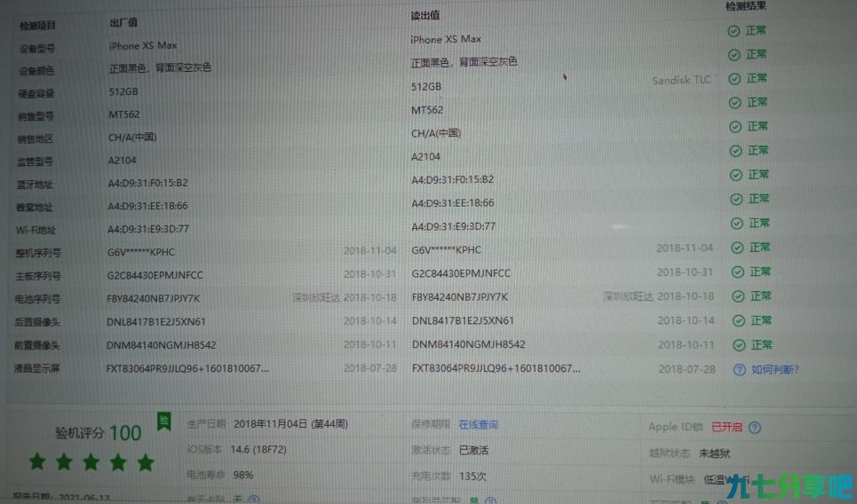Click the check icon for 整机序列号 row
Viewport: 857px width, 504px height.
pos(737,248)
